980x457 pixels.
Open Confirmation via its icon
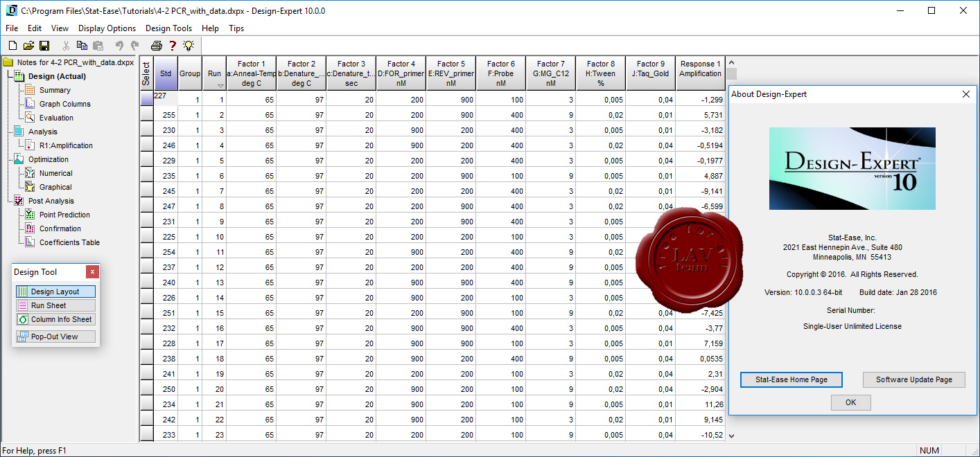click(30, 228)
